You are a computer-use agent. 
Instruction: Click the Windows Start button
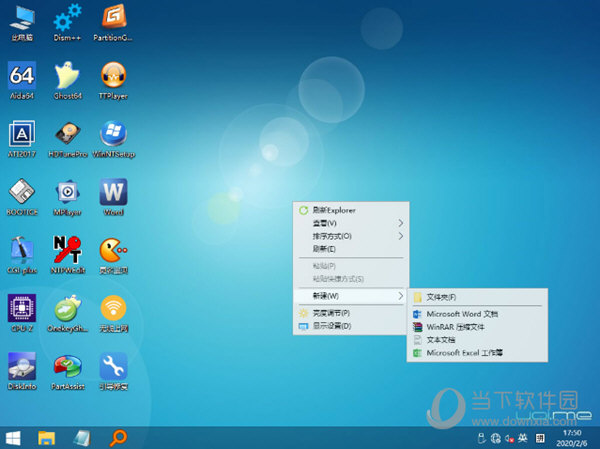(14, 437)
